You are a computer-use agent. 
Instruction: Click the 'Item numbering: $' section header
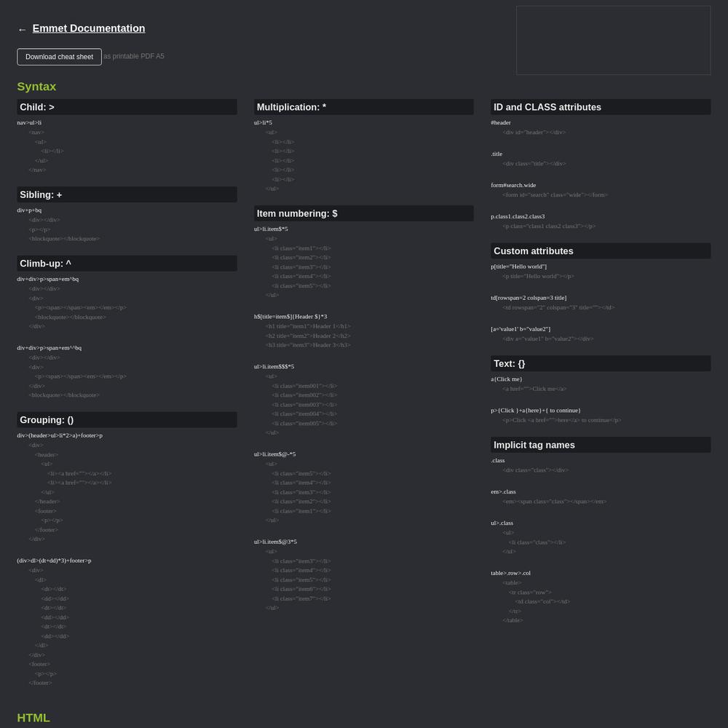tap(363, 213)
